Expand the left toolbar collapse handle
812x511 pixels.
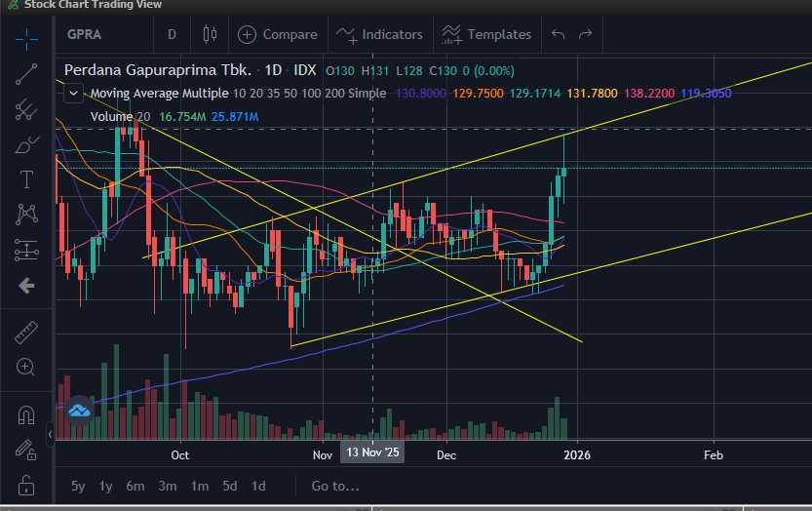click(x=51, y=434)
